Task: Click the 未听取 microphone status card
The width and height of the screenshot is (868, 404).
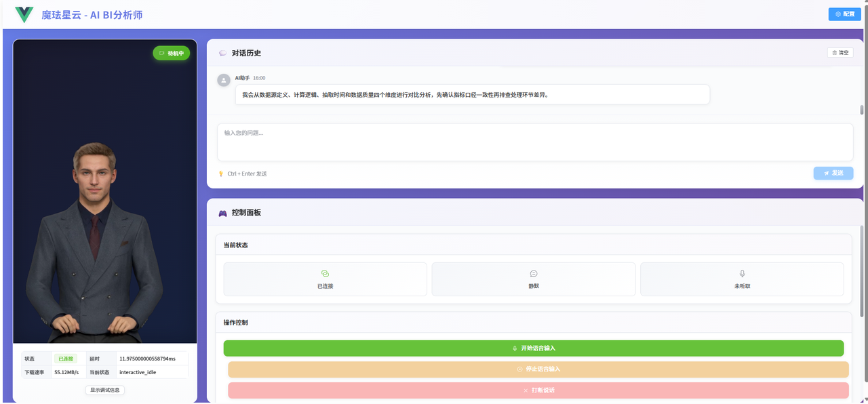Action: pos(742,279)
